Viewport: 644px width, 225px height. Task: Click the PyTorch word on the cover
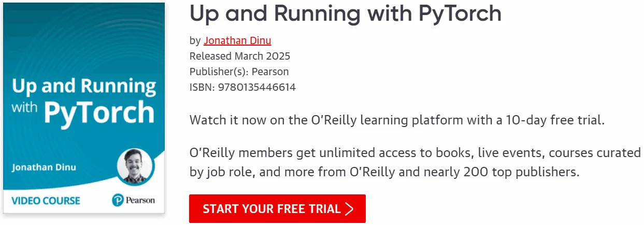(x=99, y=113)
